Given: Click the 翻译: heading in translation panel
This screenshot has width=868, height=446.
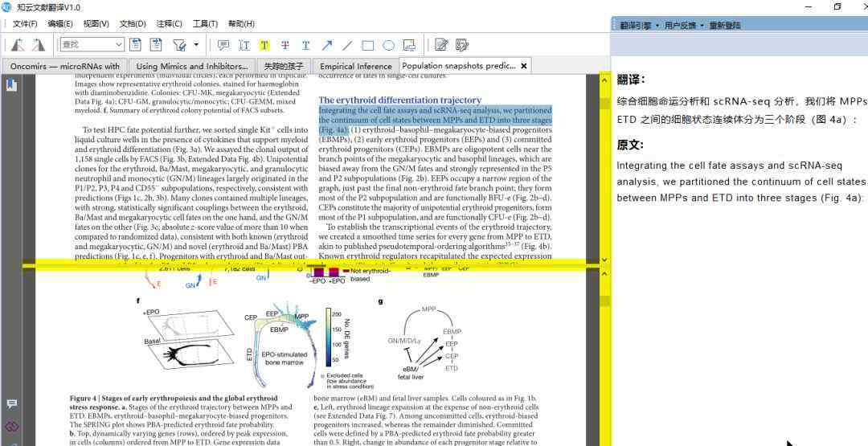Looking at the screenshot, I should click(631, 80).
